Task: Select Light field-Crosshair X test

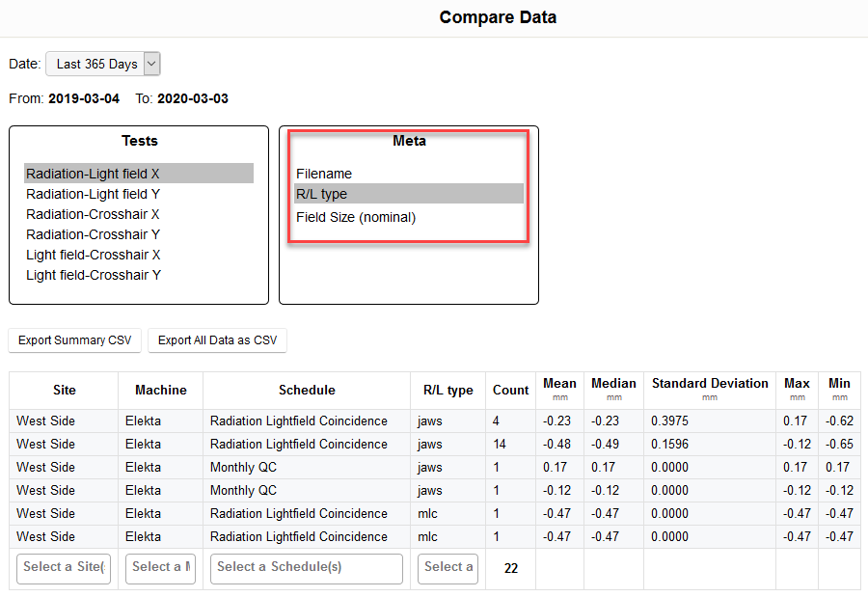Action: tap(93, 255)
